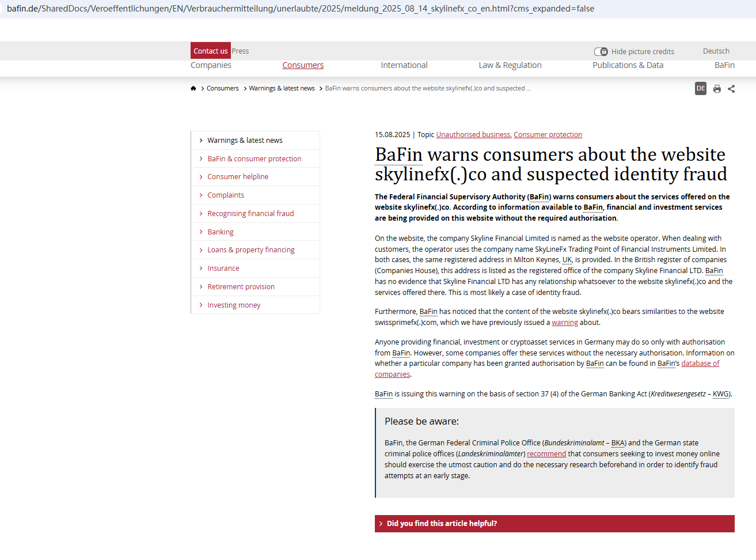Viewport: 756px width, 560px height.
Task: Click the article headline about skylinefx
Action: click(551, 164)
